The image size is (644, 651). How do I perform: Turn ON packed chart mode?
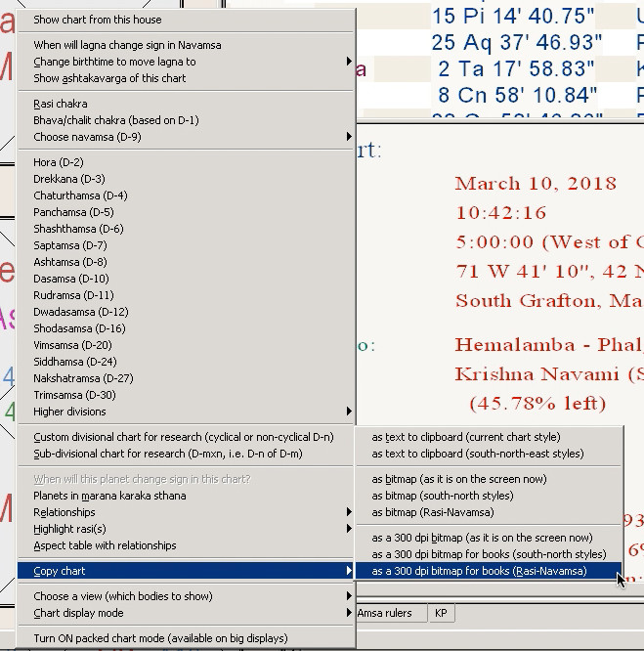point(160,638)
